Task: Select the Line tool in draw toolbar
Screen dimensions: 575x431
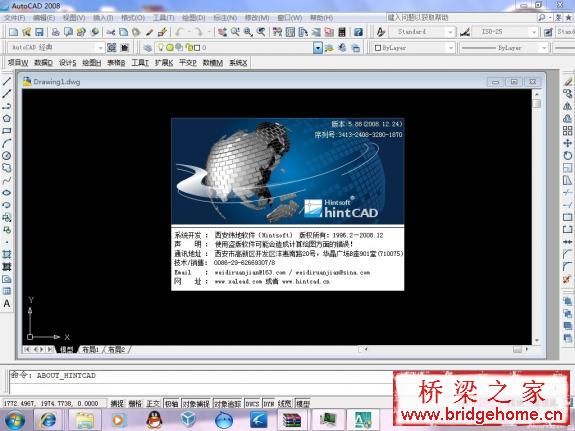Action: [x=7, y=81]
